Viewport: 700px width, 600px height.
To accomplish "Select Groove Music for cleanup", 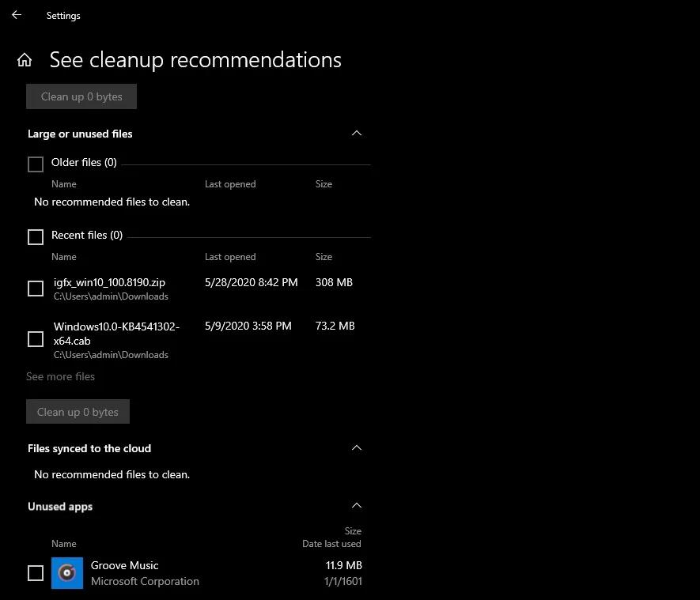I will pyautogui.click(x=35, y=572).
